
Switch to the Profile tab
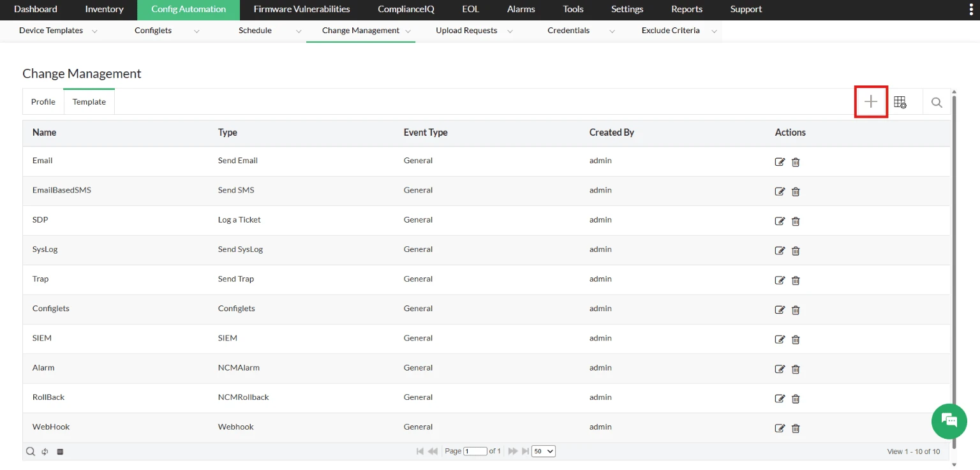[43, 102]
